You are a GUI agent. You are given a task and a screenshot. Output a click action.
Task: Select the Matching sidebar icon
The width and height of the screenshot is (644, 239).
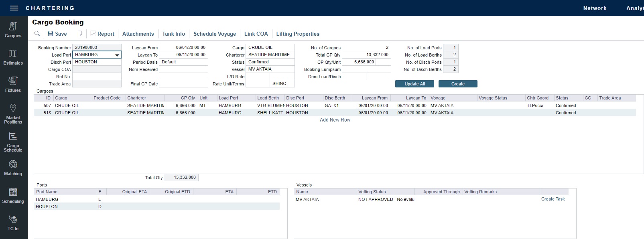[13, 168]
